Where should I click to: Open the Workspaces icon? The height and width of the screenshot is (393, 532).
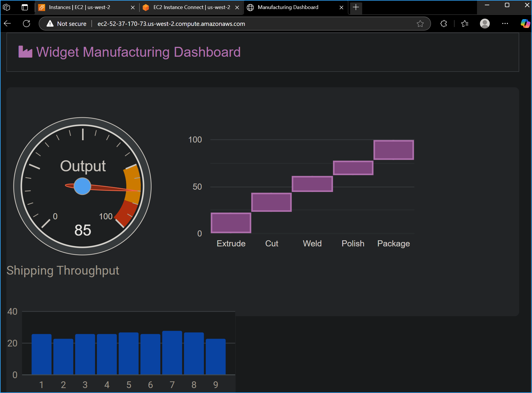[6, 7]
